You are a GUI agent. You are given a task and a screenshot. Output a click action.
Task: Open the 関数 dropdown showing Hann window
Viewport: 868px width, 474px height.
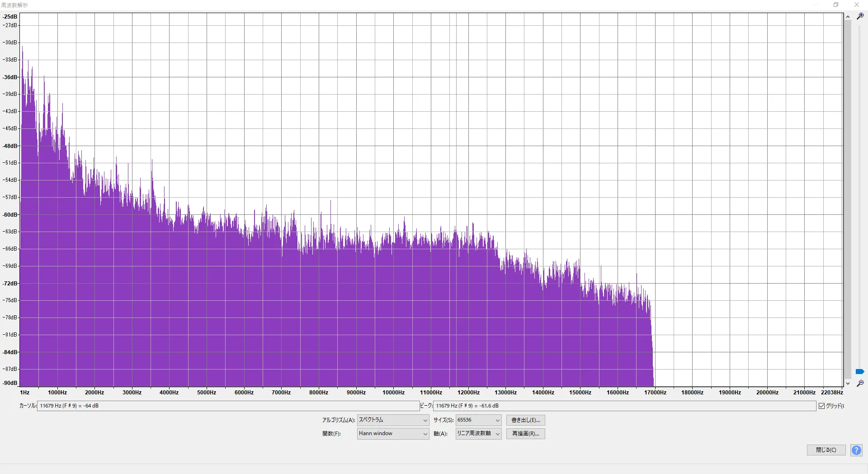click(x=393, y=434)
